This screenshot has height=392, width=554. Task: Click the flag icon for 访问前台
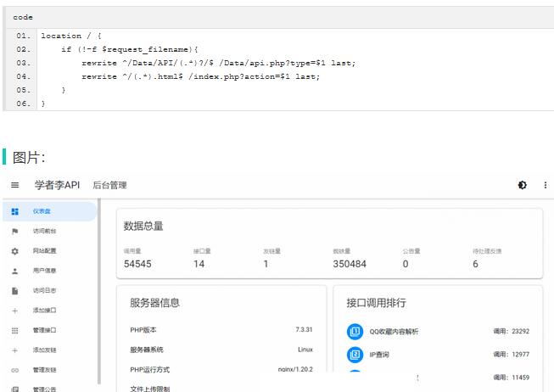pos(14,231)
